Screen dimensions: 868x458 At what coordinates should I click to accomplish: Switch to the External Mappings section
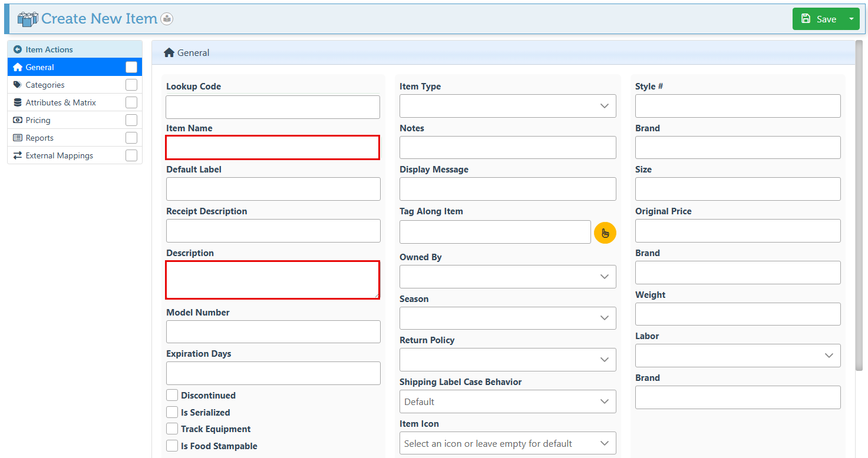(59, 155)
